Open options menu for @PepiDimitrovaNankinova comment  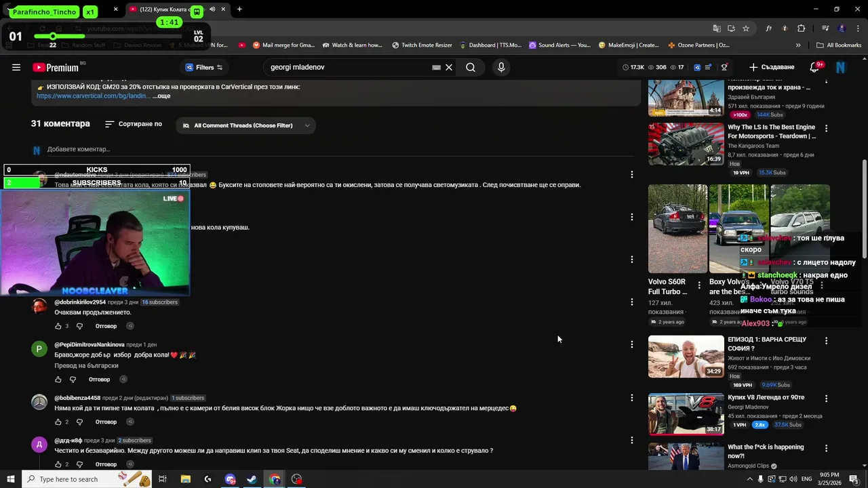(x=631, y=344)
